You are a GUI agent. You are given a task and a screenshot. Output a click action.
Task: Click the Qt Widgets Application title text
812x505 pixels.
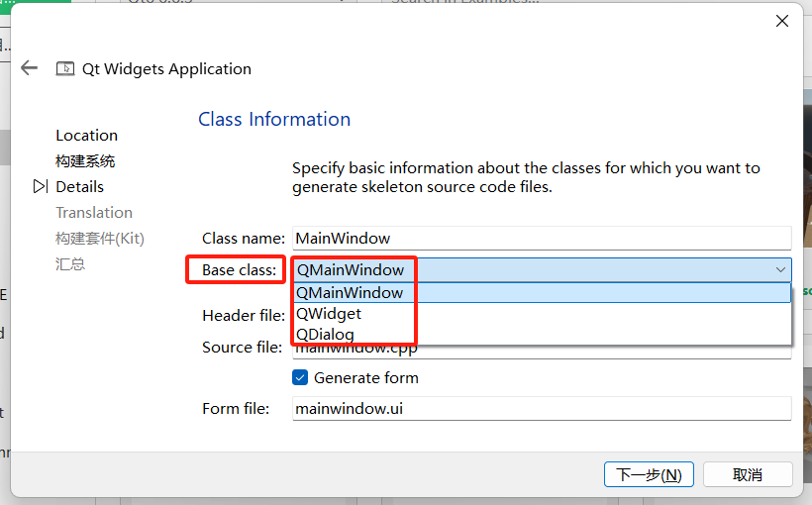tap(166, 69)
